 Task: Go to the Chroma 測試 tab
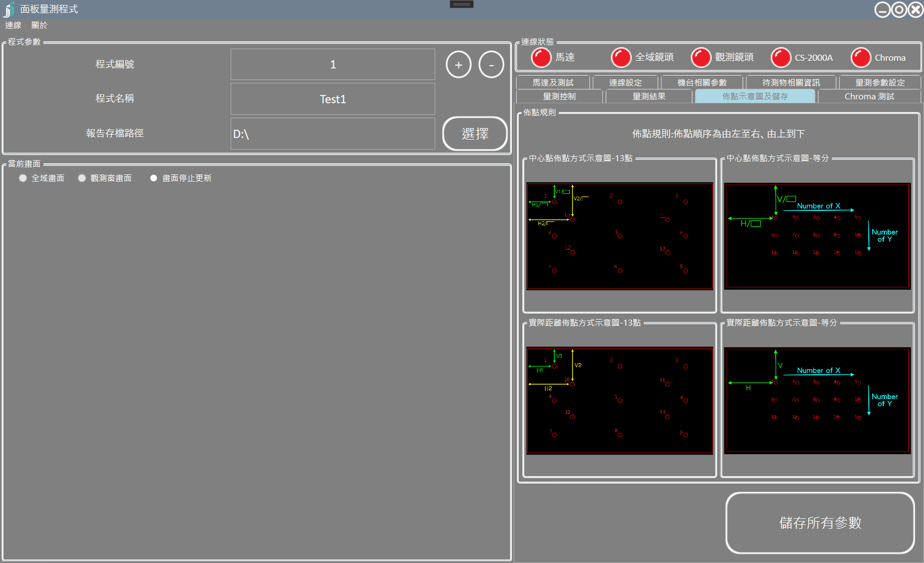869,97
